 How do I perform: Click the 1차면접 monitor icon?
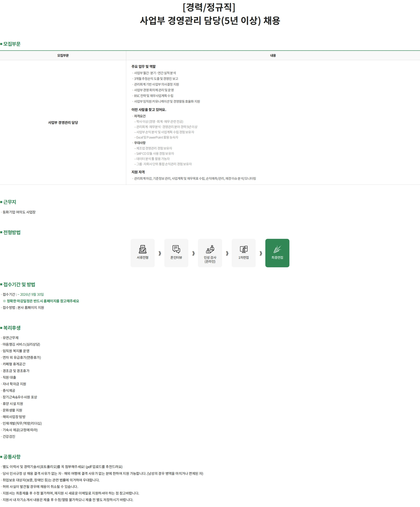(244, 249)
